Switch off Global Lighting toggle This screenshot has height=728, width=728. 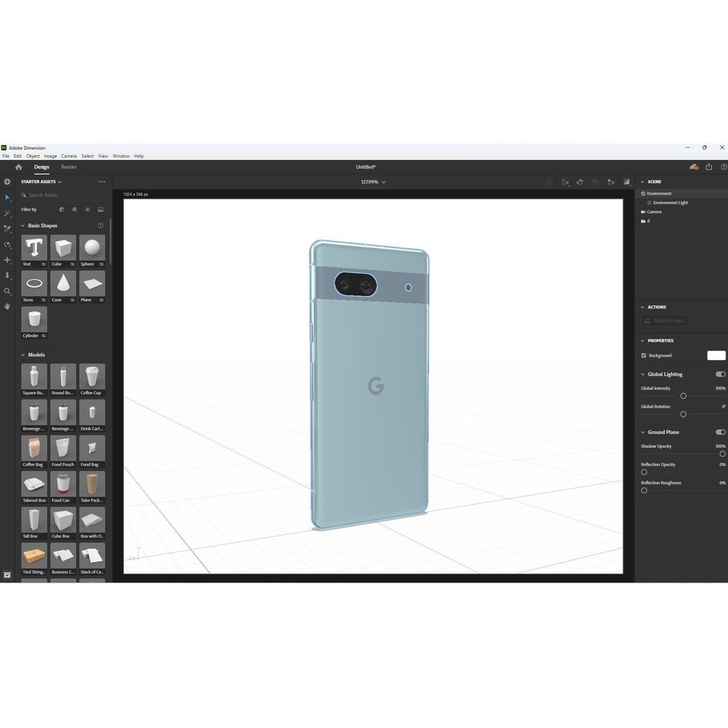pyautogui.click(x=720, y=374)
